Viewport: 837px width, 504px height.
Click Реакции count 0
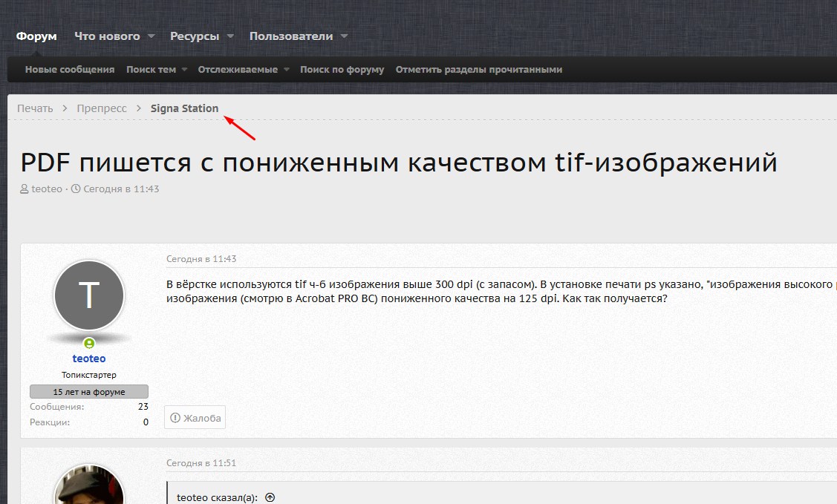[146, 422]
